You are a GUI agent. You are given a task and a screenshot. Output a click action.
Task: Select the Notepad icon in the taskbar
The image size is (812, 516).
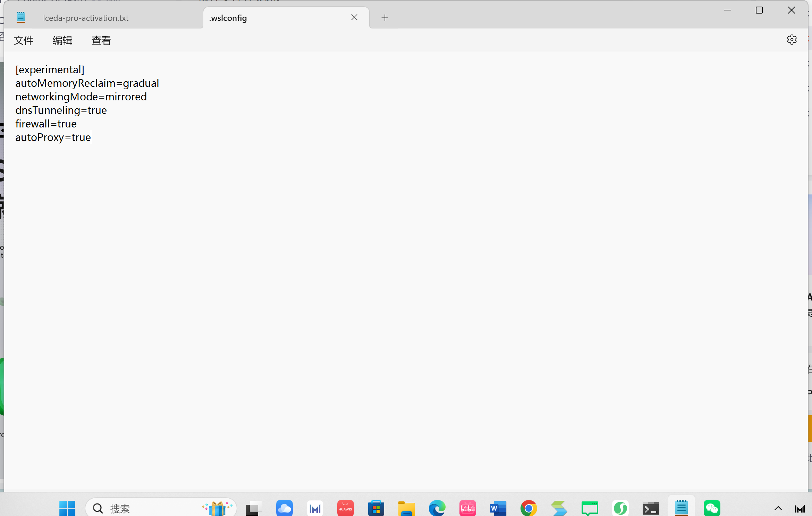[x=681, y=508]
